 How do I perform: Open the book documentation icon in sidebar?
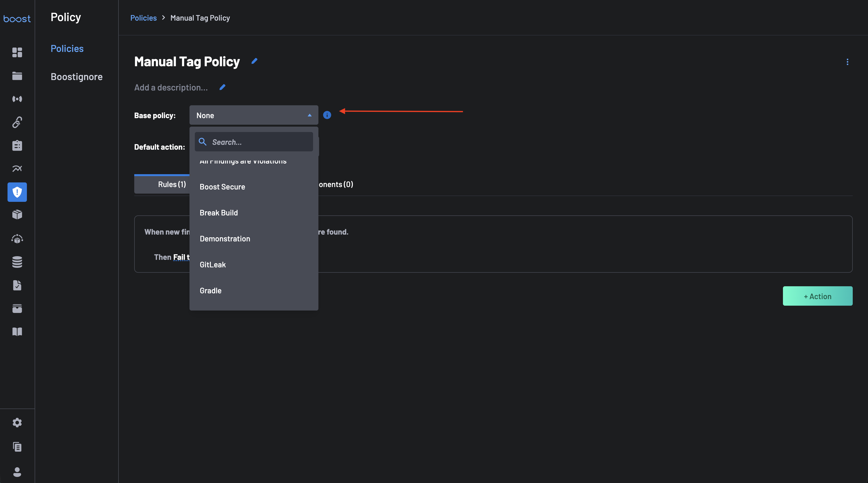[x=17, y=332]
